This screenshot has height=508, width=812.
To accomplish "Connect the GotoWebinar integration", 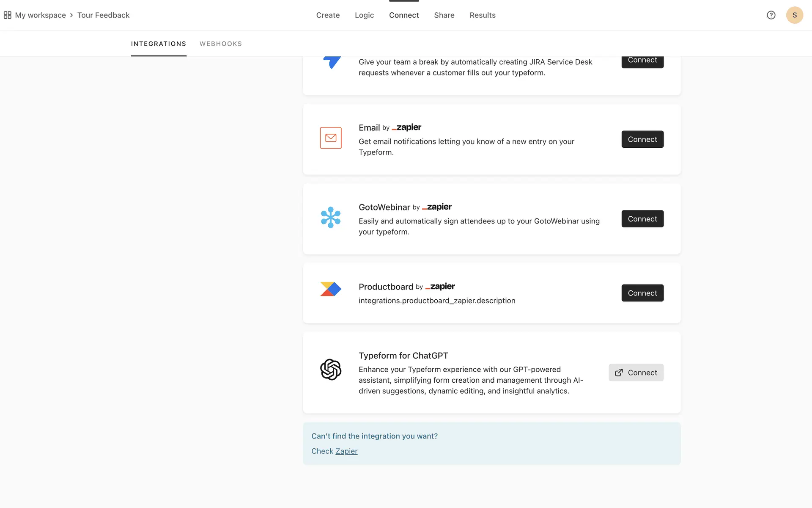I will (642, 219).
